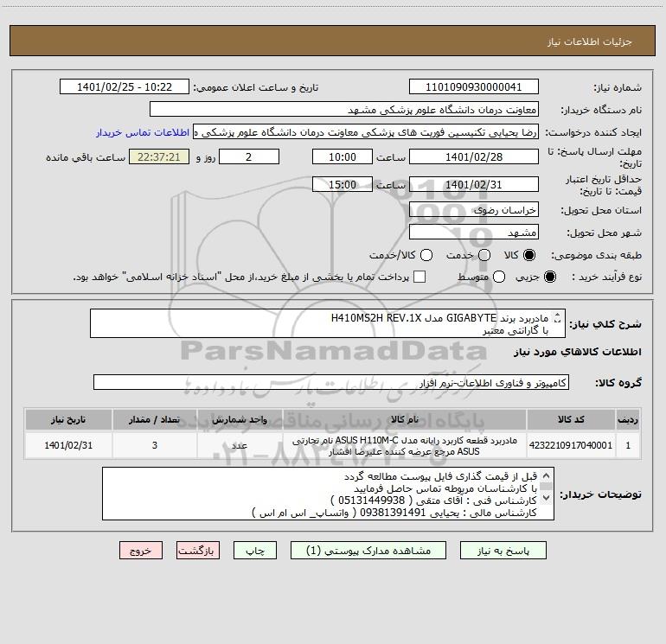666x644 pixels.
Task: Click the گروه کالا field
Action: [331, 382]
